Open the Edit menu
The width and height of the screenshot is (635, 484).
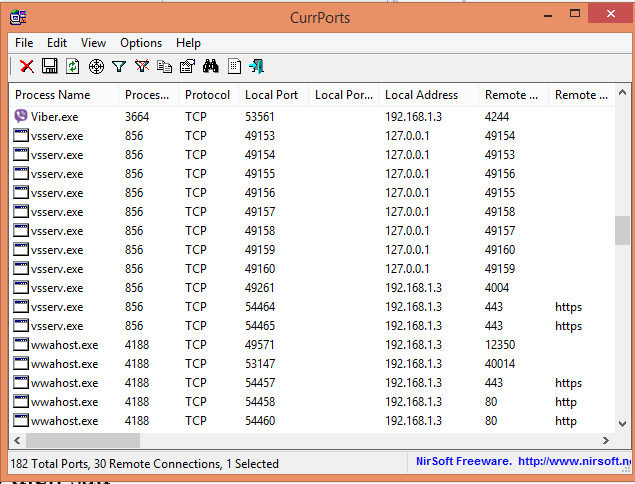point(57,43)
